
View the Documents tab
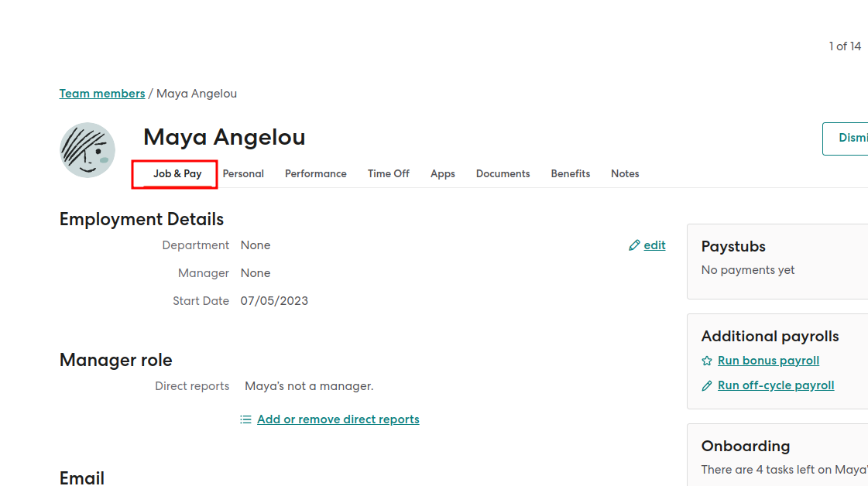click(x=503, y=174)
